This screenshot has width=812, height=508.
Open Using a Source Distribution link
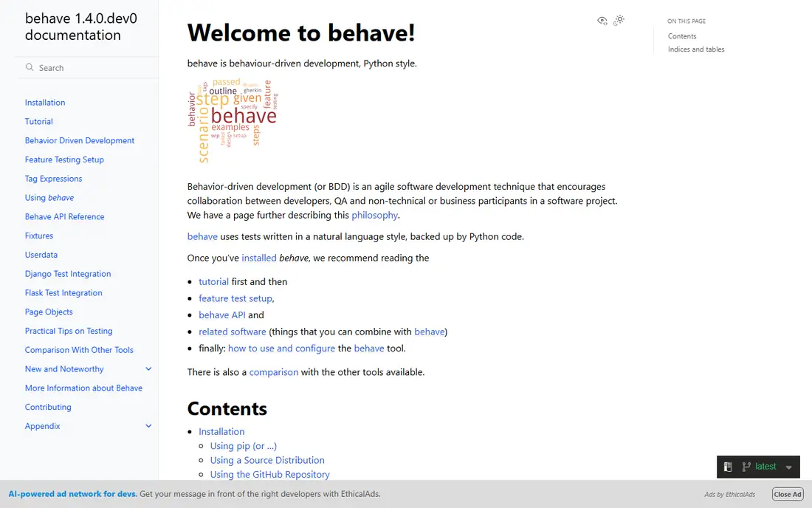[267, 460]
